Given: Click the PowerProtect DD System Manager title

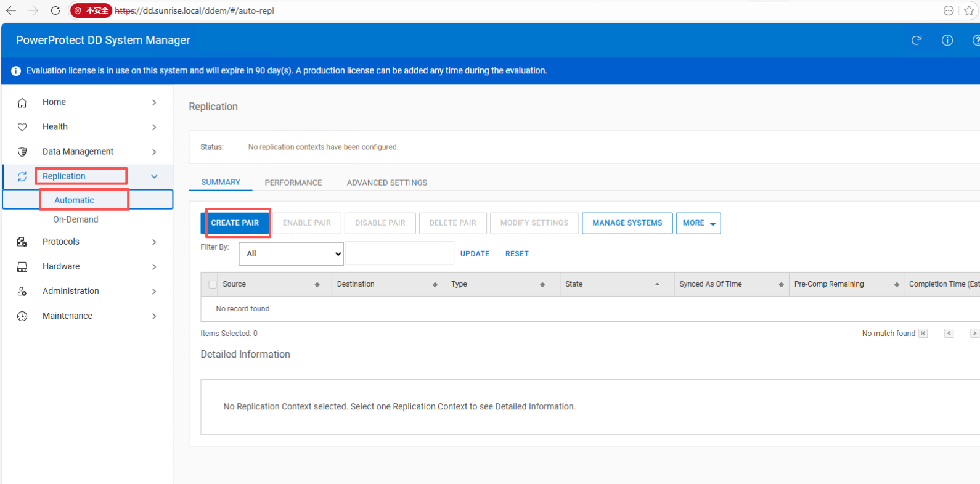Looking at the screenshot, I should (x=103, y=40).
